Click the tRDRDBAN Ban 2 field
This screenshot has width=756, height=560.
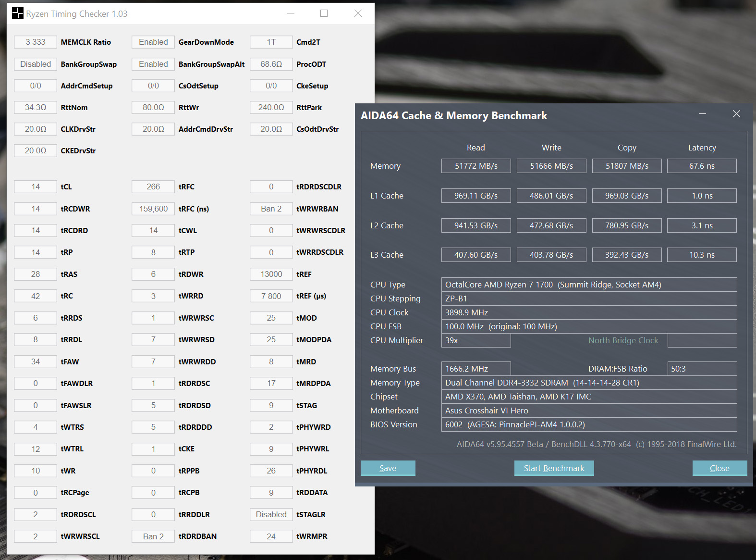tap(153, 536)
